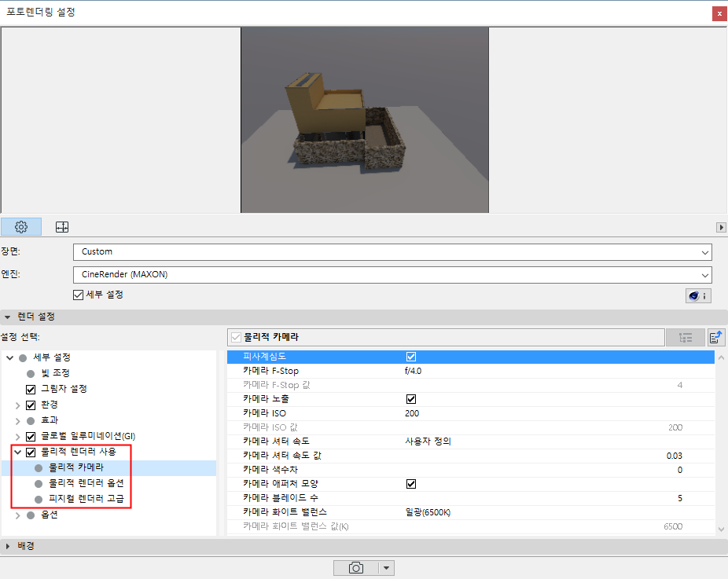728x579 pixels.
Task: Toggle the 세부 설정 checkbox
Action: pyautogui.click(x=78, y=295)
